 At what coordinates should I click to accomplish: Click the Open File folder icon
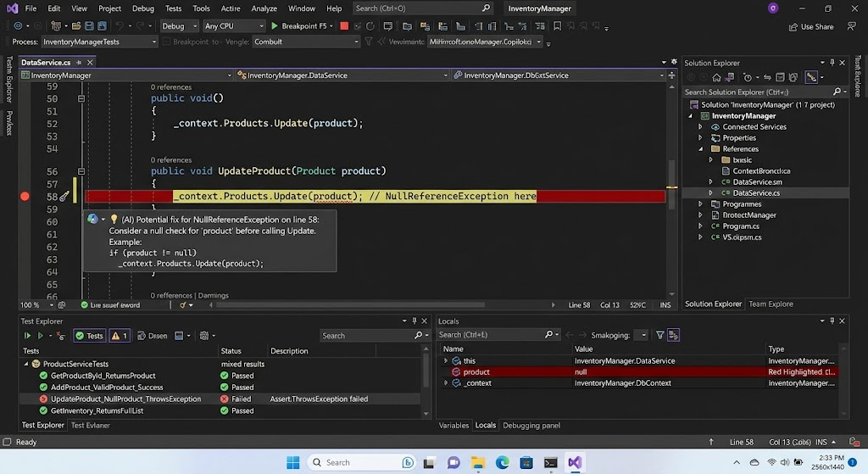coord(76,26)
